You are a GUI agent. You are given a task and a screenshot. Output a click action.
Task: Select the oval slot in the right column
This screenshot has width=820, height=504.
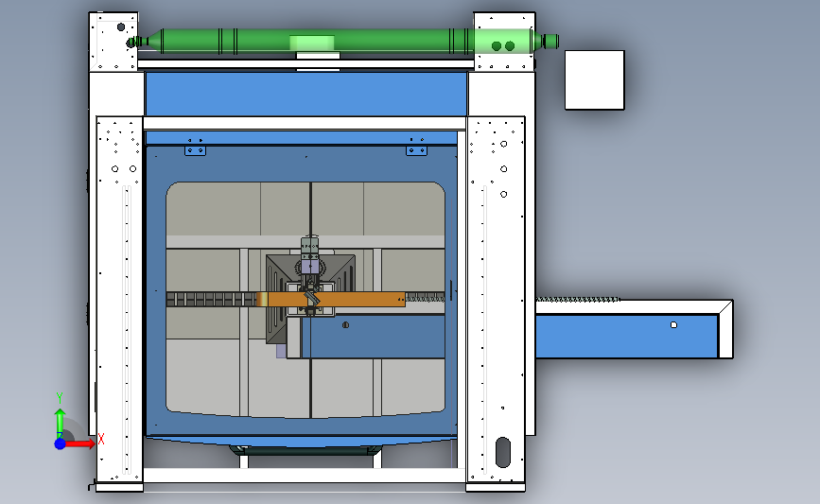502,452
